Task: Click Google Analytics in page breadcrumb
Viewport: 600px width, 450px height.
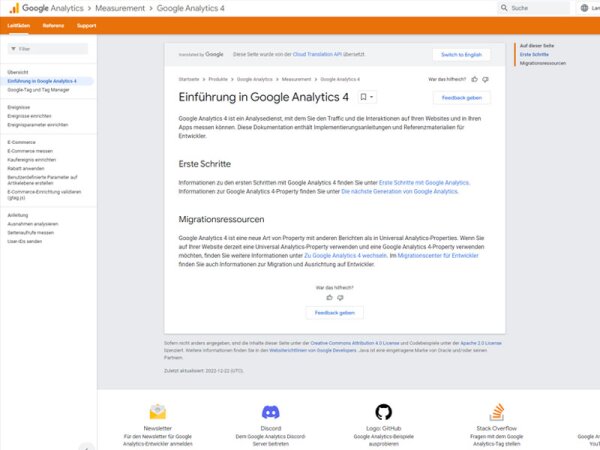Action: (254, 79)
